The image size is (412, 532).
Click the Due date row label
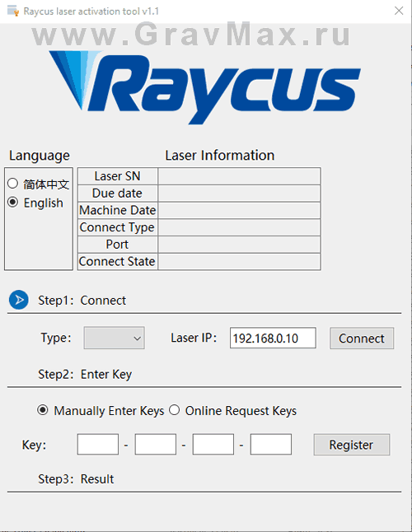[118, 194]
